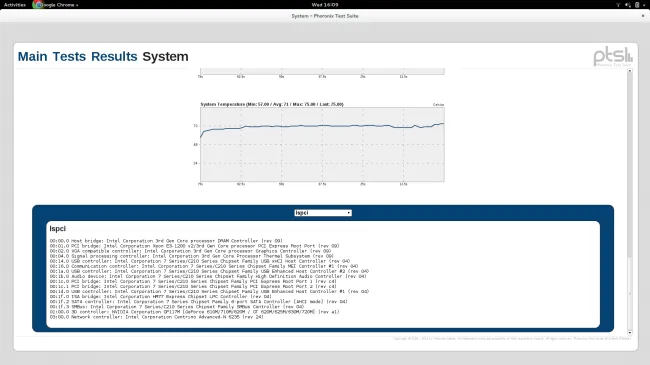The height and width of the screenshot is (365, 650).
Task: Go to the Main page
Action: [x=32, y=56]
